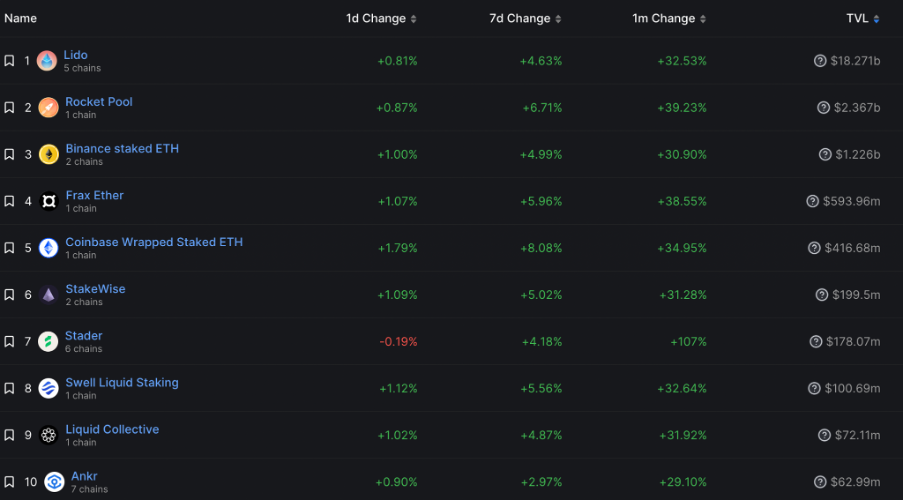Click the help icon beside Lido TVL
Screen dimensions: 904x500
[820, 61]
